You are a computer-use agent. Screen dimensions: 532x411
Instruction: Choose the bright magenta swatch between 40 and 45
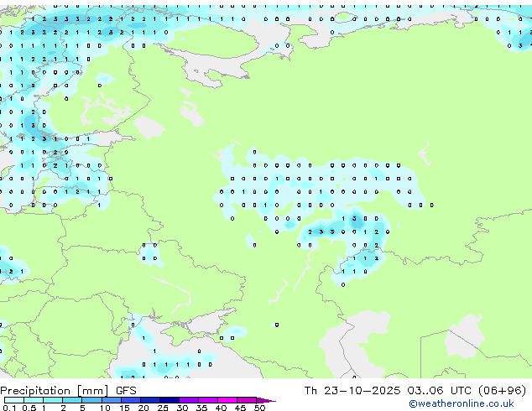[227, 400]
